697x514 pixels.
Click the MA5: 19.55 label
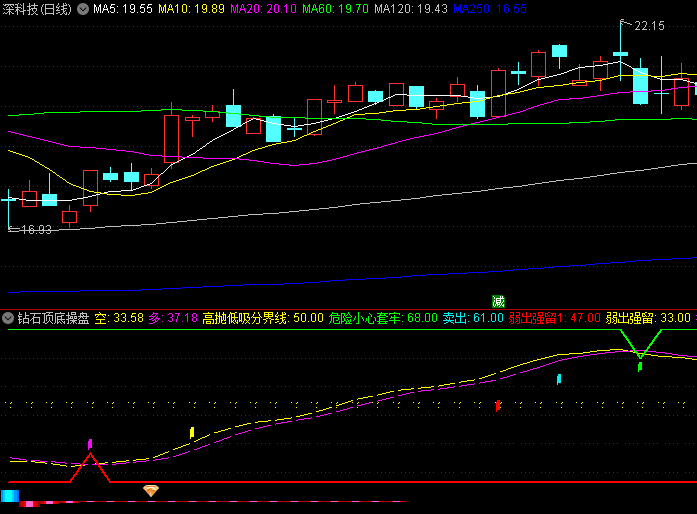click(123, 9)
